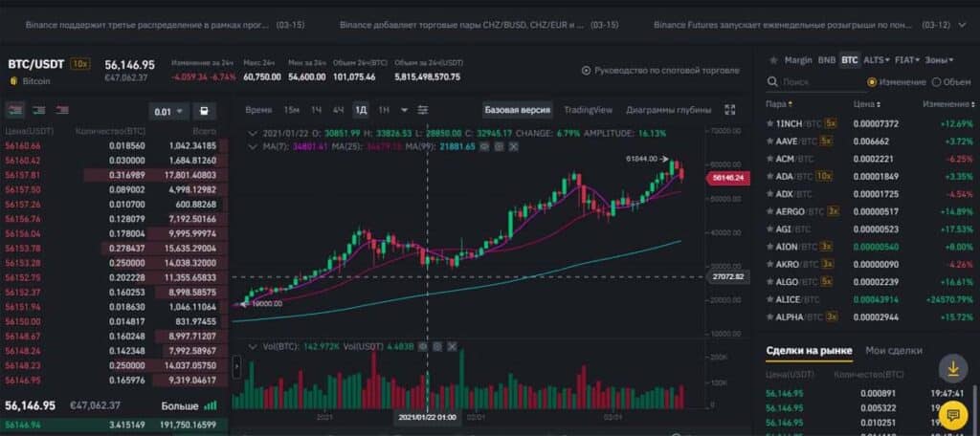Screen dimensions: 980x436
Task: Add 1INCH/BTC to favorites star
Action: coord(770,123)
